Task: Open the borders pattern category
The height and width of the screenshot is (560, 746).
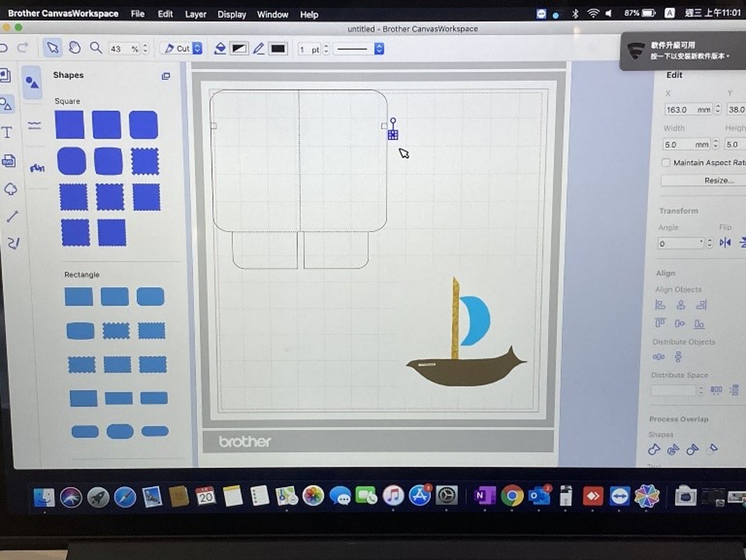Action: (x=34, y=126)
